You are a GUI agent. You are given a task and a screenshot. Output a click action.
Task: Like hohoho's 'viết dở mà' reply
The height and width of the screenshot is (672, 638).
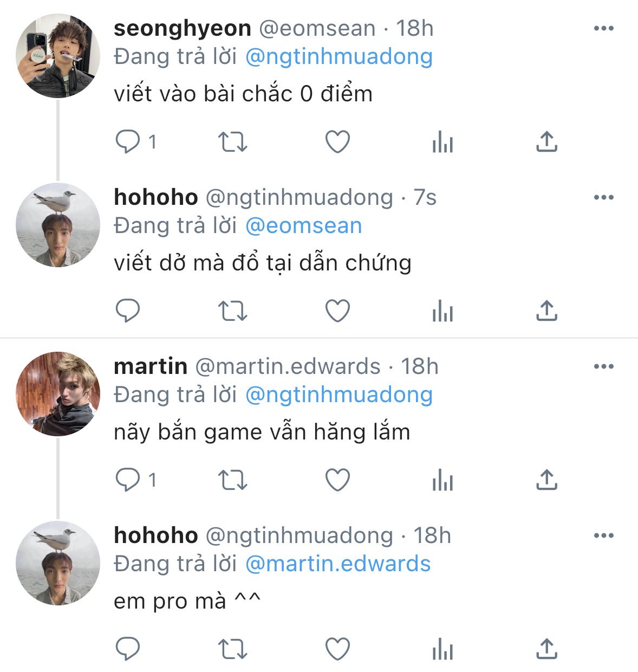click(337, 311)
